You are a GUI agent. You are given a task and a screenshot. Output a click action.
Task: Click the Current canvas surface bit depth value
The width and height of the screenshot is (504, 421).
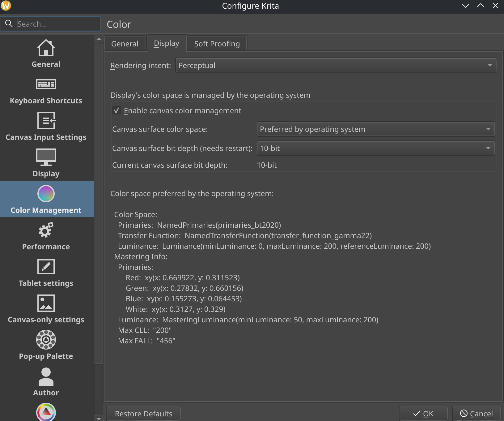click(x=267, y=165)
